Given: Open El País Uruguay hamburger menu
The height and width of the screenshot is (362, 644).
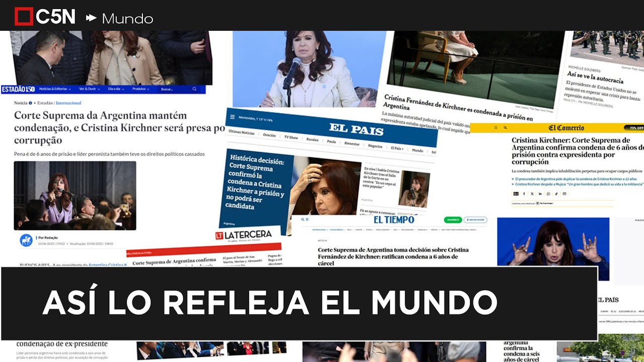Looking at the screenshot, I should [x=232, y=117].
